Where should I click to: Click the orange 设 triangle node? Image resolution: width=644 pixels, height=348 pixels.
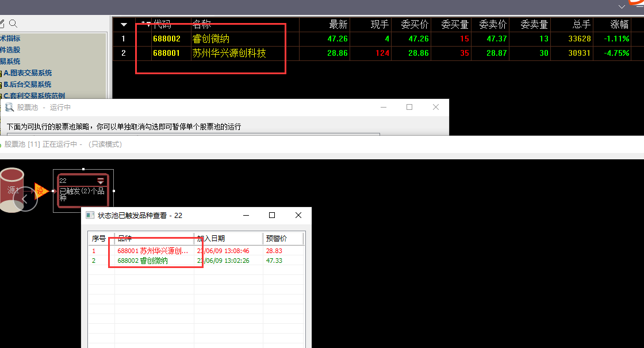pyautogui.click(x=41, y=190)
